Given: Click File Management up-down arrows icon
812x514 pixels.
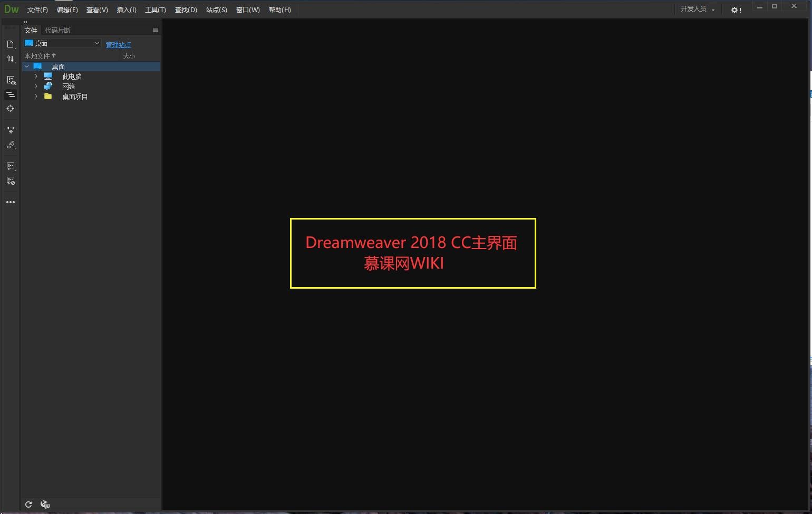Looking at the screenshot, I should (10, 59).
